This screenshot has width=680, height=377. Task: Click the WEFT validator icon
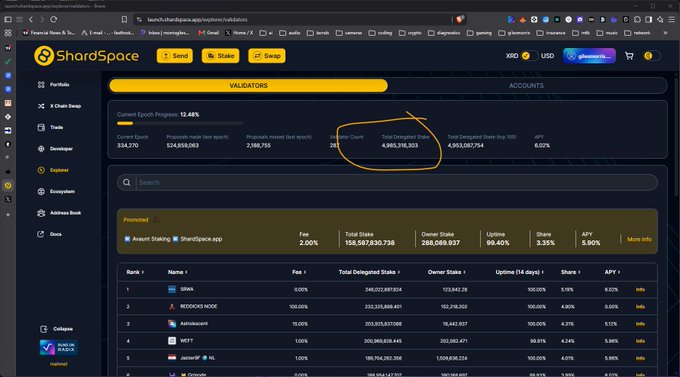tap(172, 341)
